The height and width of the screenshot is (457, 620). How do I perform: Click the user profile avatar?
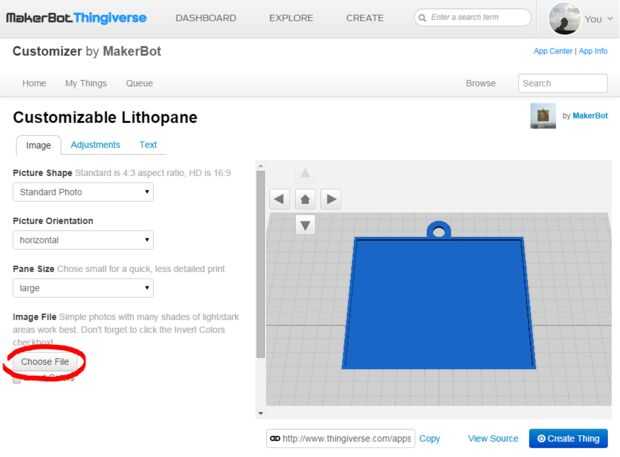[564, 19]
